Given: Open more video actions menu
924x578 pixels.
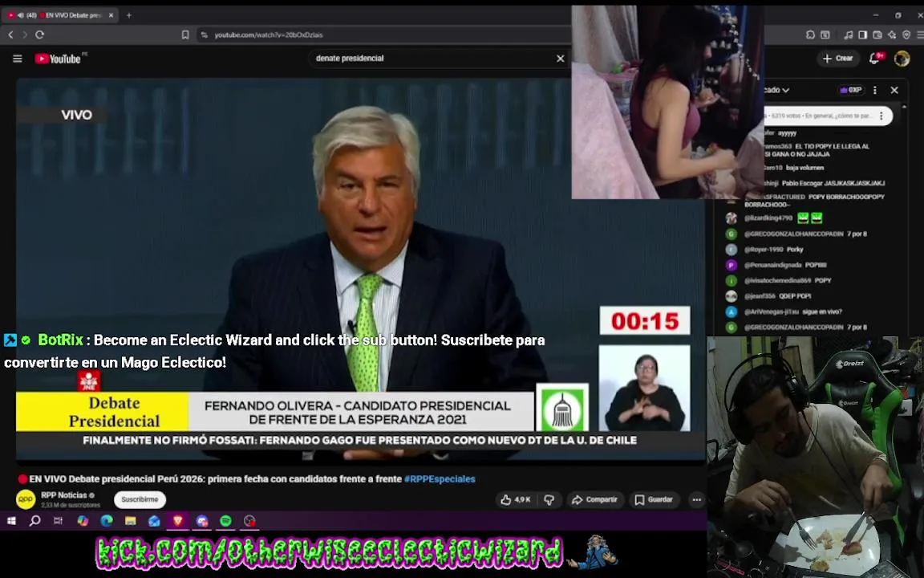Looking at the screenshot, I should [x=696, y=499].
